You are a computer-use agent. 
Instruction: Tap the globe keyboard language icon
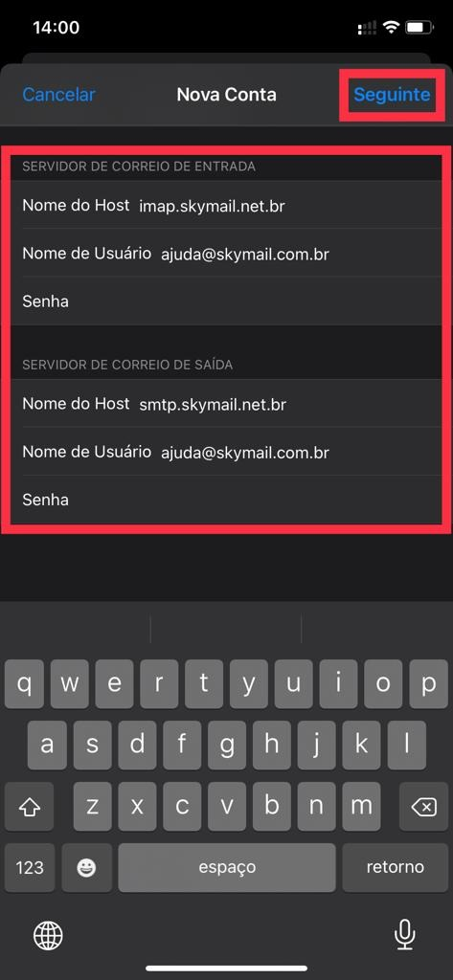(48, 935)
